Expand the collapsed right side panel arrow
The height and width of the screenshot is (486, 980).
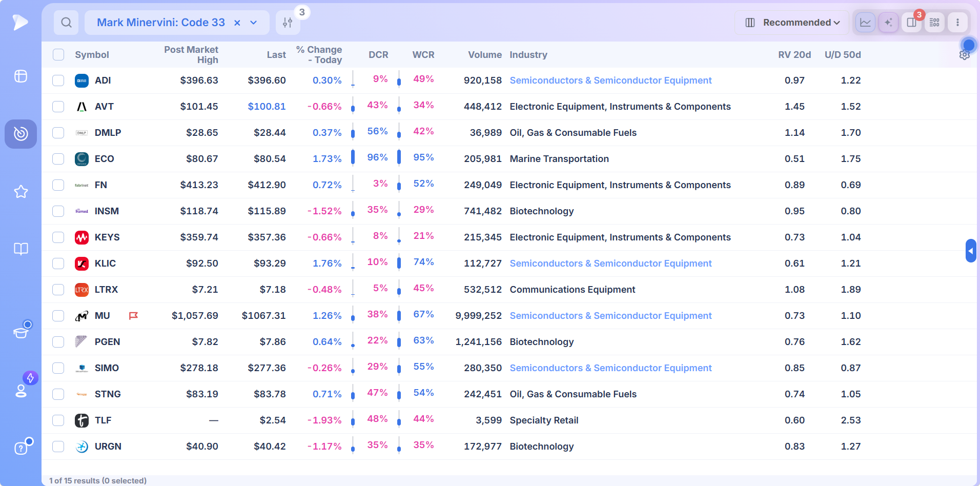(x=971, y=251)
